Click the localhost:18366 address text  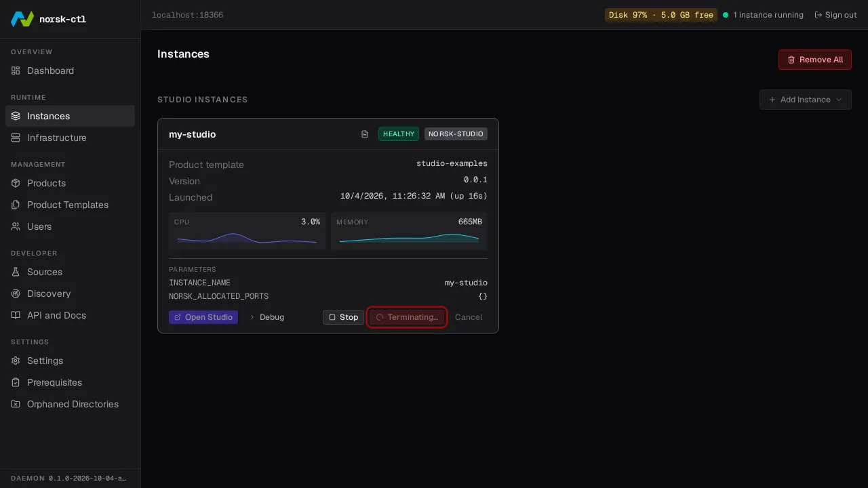pos(187,15)
